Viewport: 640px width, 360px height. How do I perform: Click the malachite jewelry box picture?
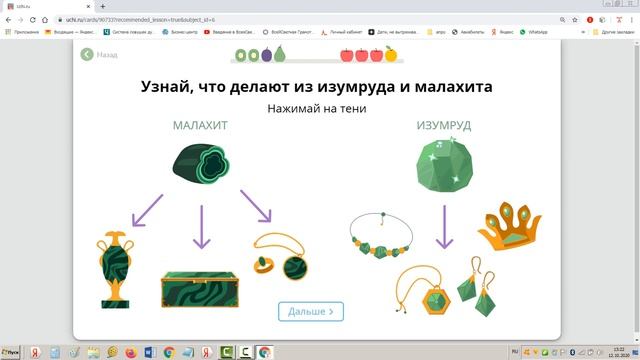(x=200, y=289)
